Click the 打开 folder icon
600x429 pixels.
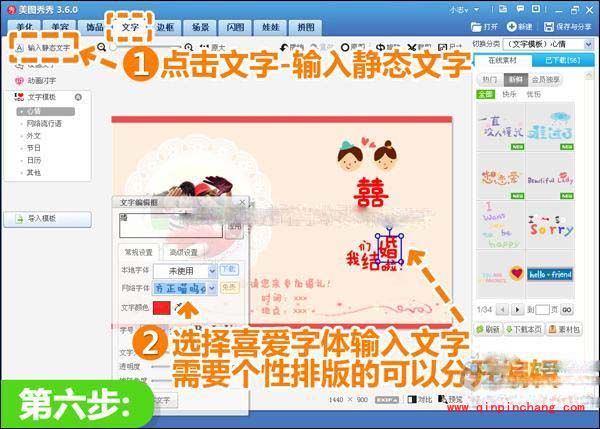tap(476, 27)
